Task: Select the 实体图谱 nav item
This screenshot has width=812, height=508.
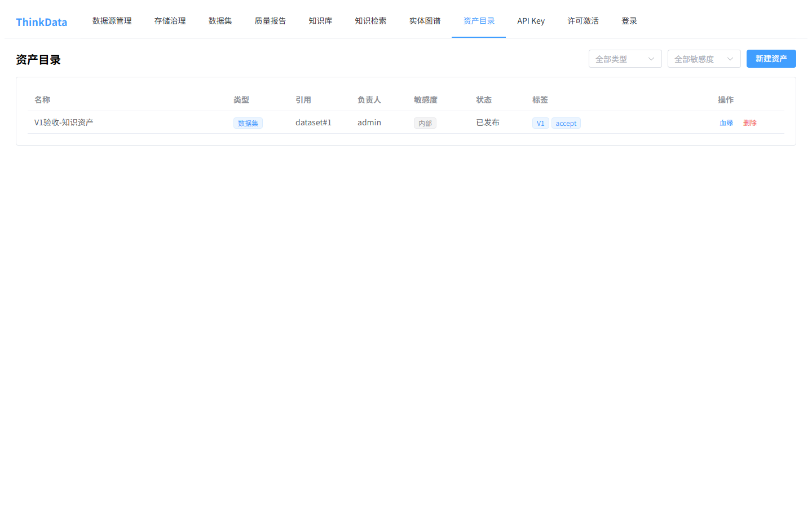Action: [425, 21]
